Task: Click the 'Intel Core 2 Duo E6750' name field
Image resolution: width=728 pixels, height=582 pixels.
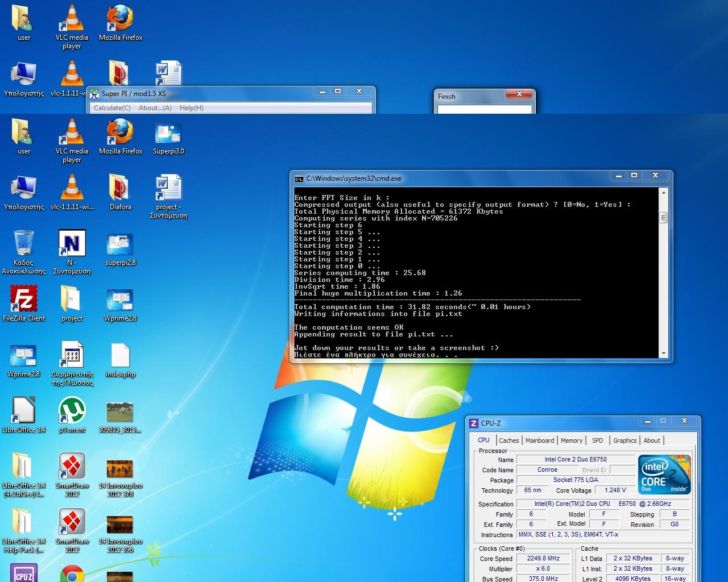Action: (576, 459)
